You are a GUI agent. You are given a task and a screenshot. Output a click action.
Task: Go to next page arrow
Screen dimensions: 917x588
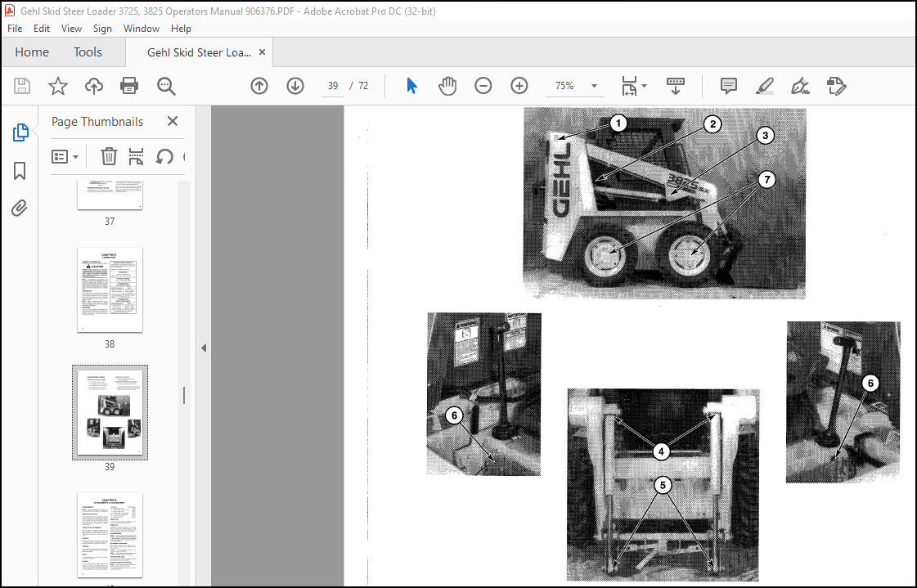295,86
